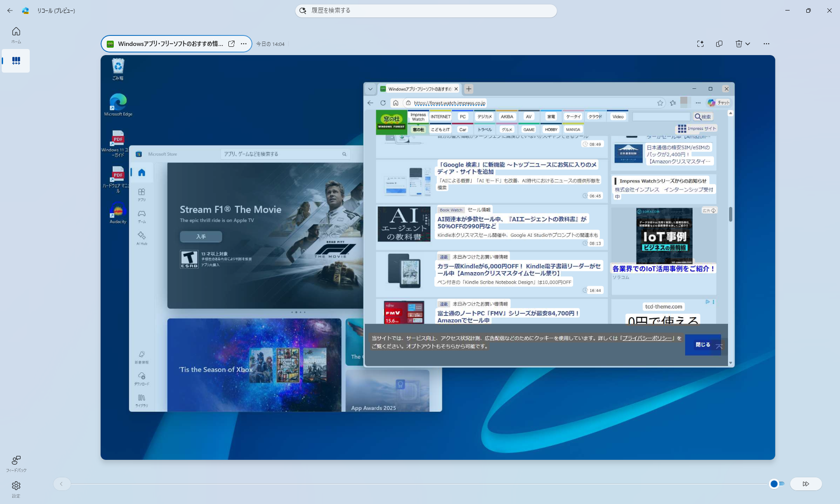Screen dimensions: 840x504
Task: Expand the delete options chevron
Action: pos(748,44)
